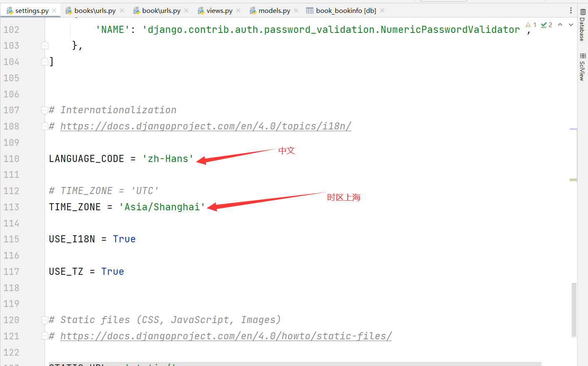Click the True value of USE_TZ
Image resolution: width=588 pixels, height=366 pixels.
[x=113, y=271]
